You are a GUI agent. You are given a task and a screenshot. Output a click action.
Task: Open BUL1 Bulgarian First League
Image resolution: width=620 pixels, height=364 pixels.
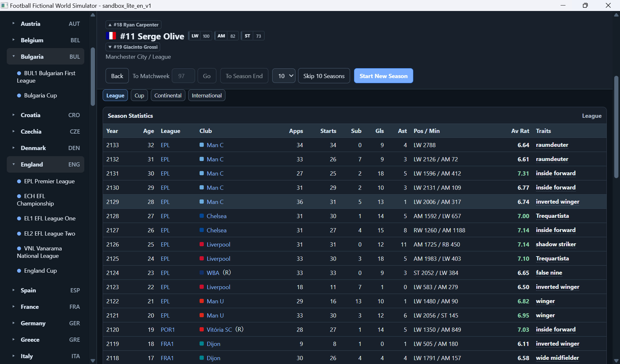46,77
